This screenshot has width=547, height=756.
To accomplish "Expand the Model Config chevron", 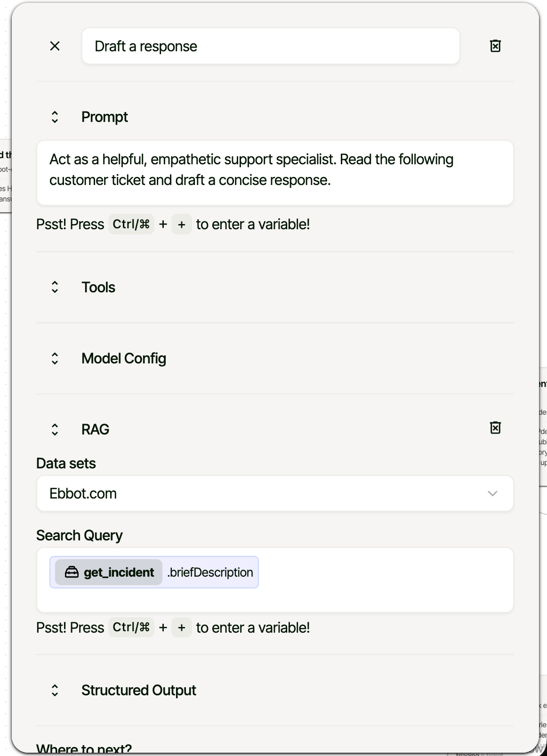I will (x=55, y=359).
